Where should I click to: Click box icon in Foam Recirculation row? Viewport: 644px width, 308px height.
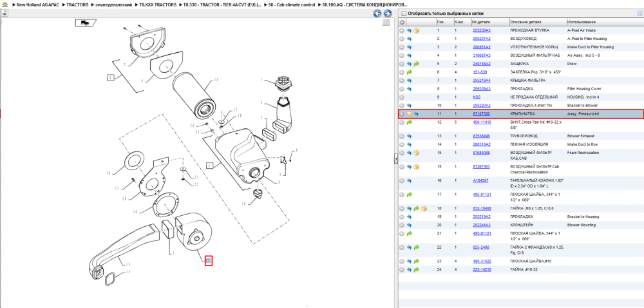(417, 153)
